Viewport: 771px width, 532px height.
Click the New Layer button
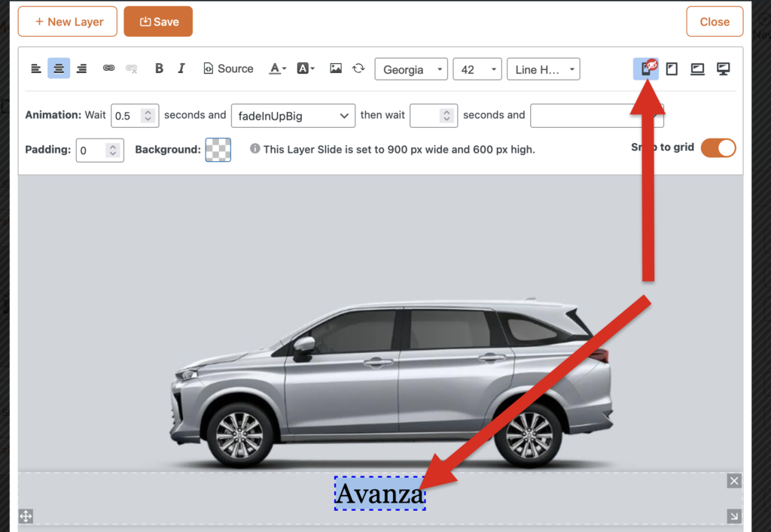click(68, 22)
